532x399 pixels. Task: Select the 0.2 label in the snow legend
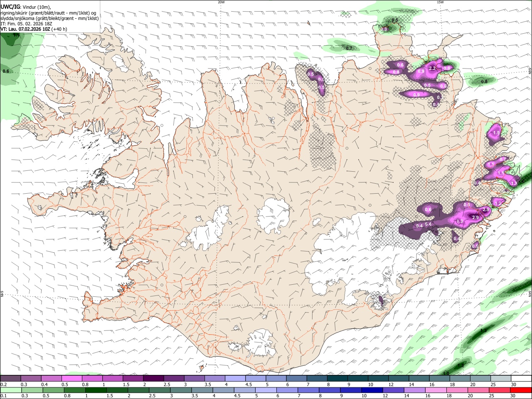pos(4,384)
